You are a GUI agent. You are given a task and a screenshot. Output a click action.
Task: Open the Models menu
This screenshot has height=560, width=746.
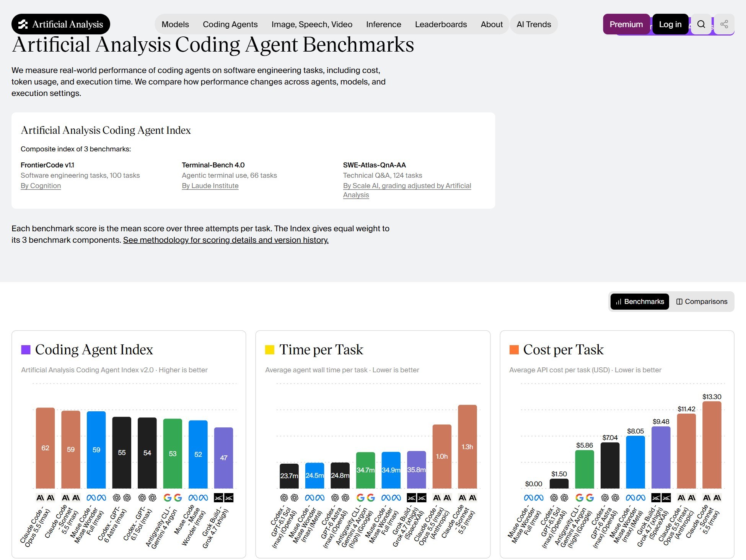tap(175, 24)
